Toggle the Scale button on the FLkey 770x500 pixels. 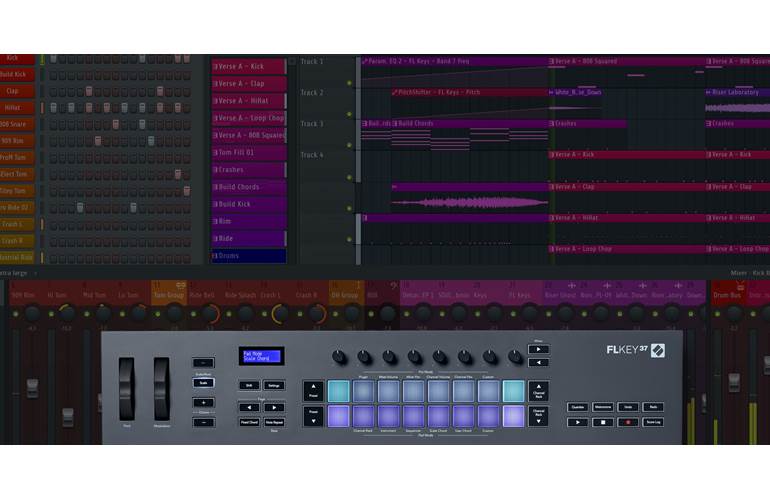(203, 383)
